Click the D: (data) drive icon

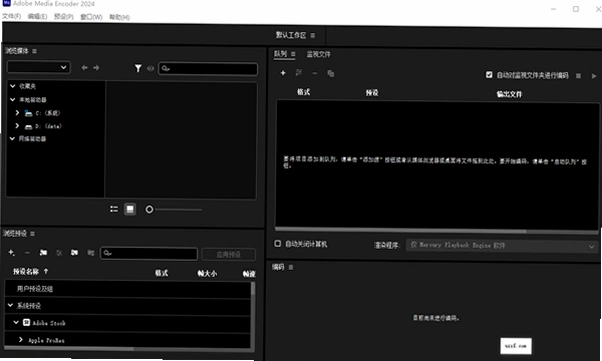point(28,126)
